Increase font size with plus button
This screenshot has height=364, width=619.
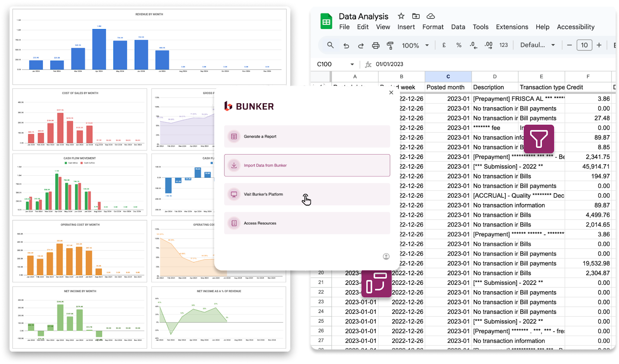(599, 45)
